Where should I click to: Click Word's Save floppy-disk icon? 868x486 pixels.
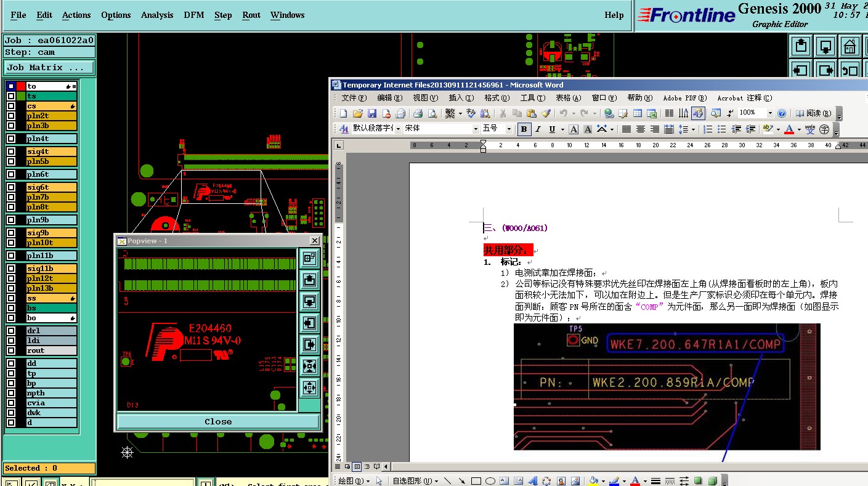click(x=372, y=113)
